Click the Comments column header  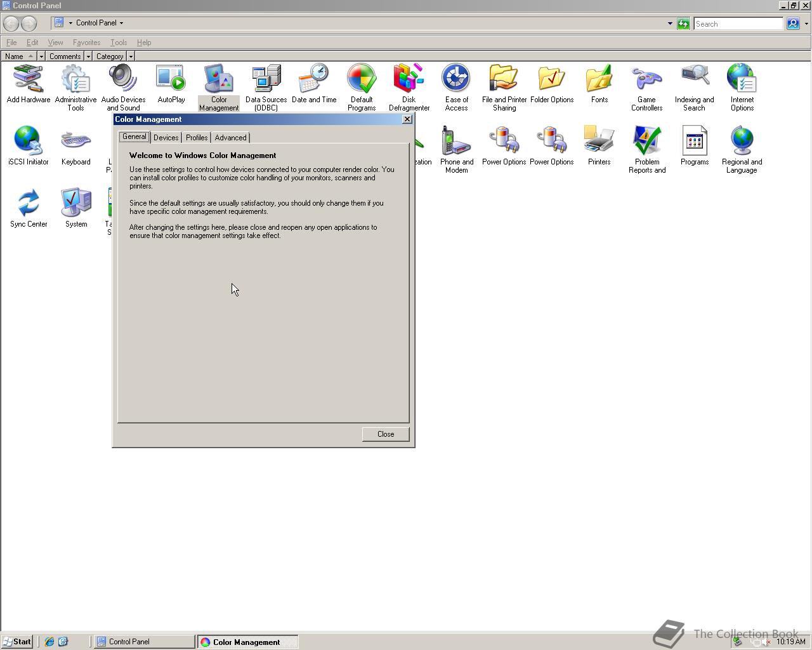[x=65, y=56]
